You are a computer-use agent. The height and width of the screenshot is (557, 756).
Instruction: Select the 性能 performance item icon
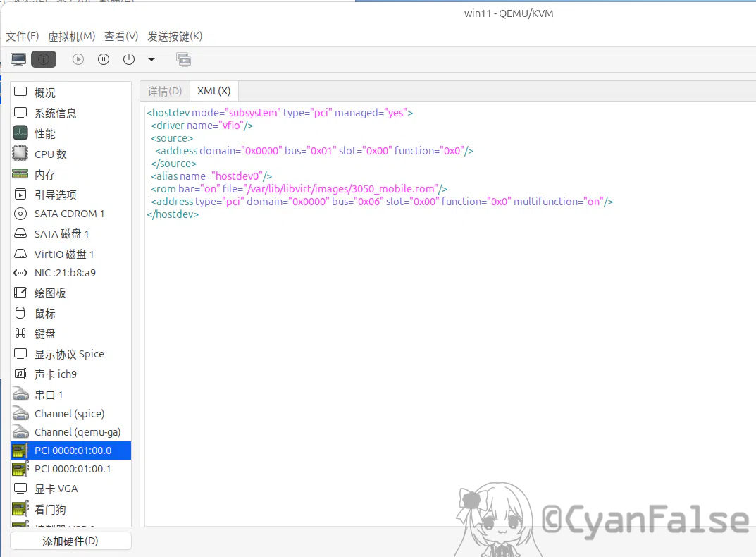pyautogui.click(x=20, y=133)
